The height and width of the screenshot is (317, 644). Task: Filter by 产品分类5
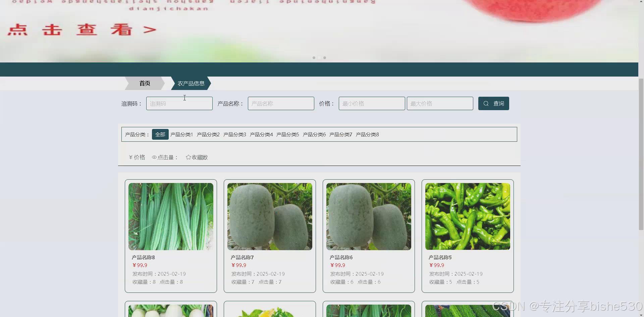pyautogui.click(x=287, y=134)
